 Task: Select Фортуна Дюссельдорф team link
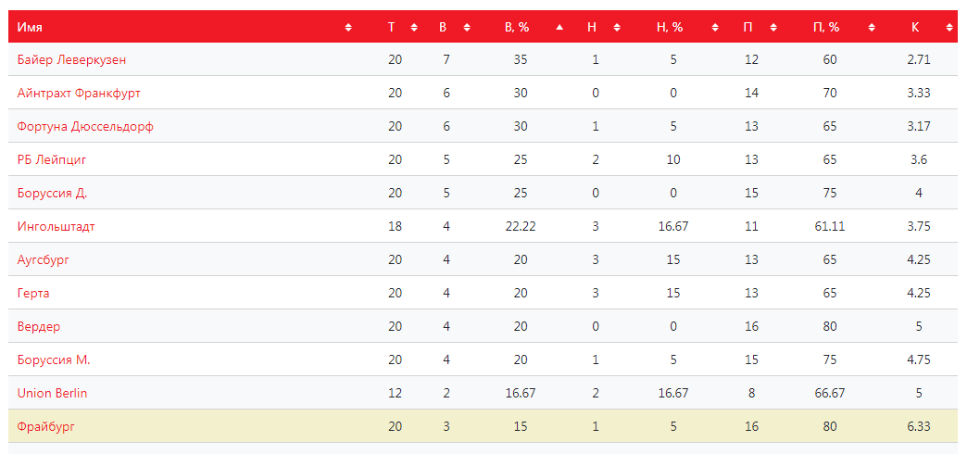(85, 127)
